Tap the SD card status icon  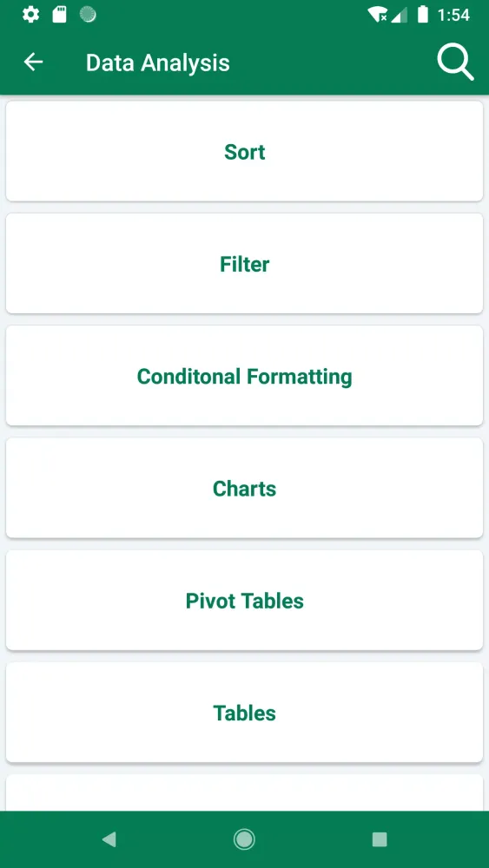59,15
